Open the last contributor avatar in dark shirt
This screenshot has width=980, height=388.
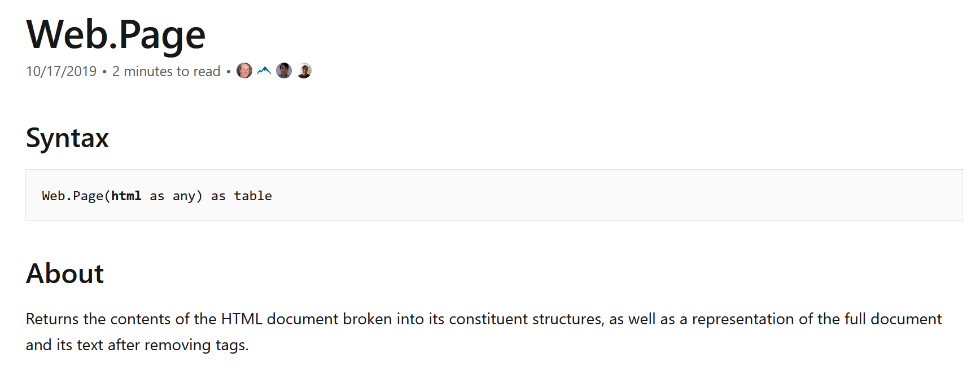pos(304,71)
